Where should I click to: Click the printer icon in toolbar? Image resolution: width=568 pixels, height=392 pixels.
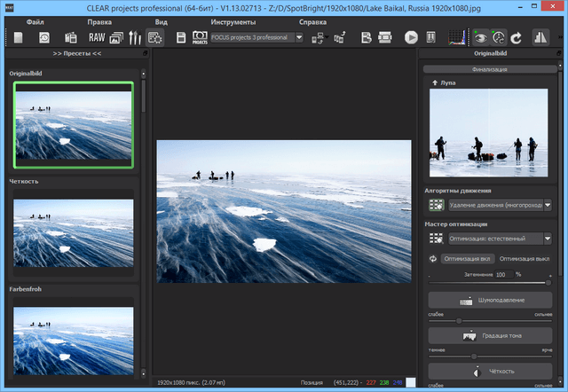pyautogui.click(x=386, y=37)
